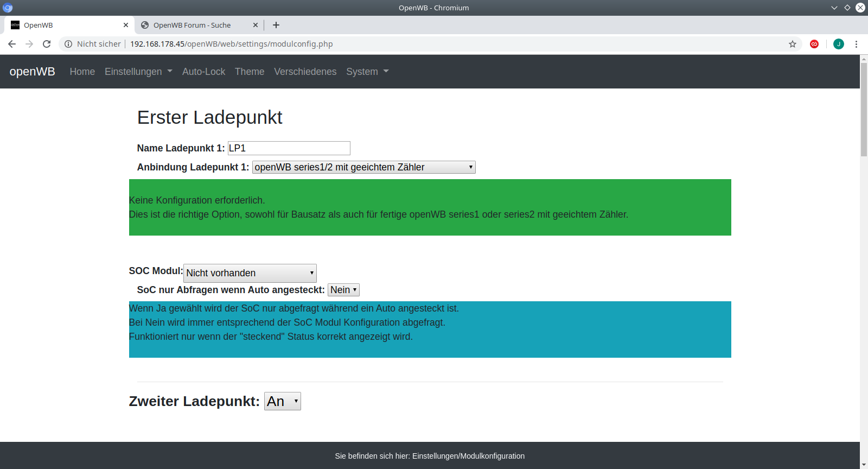Click text Keine Konfiguration erforderlich

coord(197,200)
